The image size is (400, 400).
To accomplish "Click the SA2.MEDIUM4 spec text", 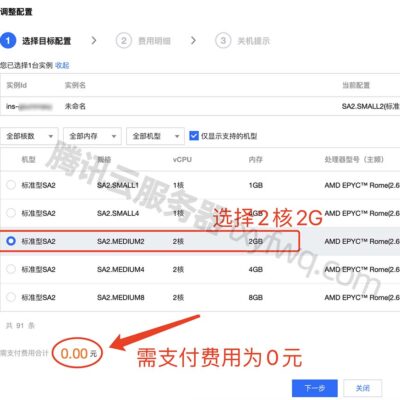I will pyautogui.click(x=121, y=269).
